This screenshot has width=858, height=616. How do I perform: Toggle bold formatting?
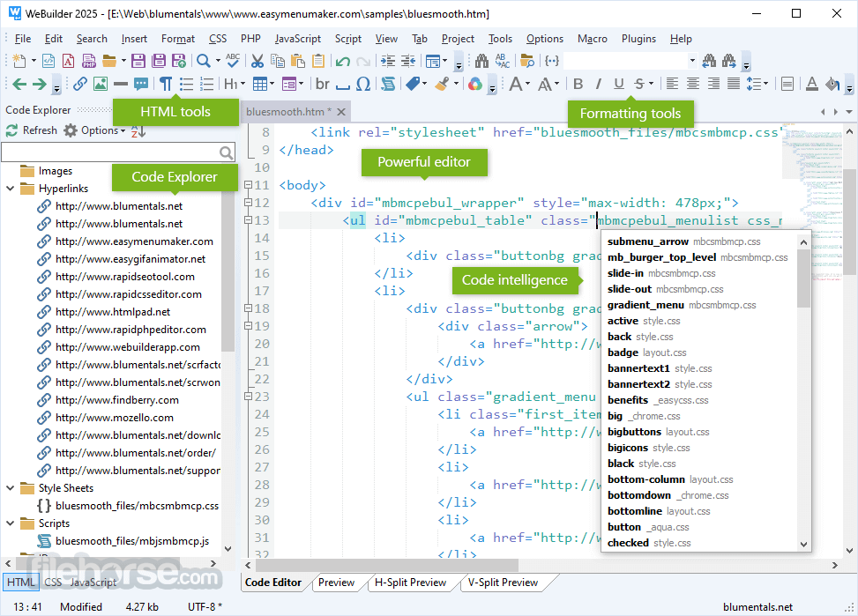(578, 85)
